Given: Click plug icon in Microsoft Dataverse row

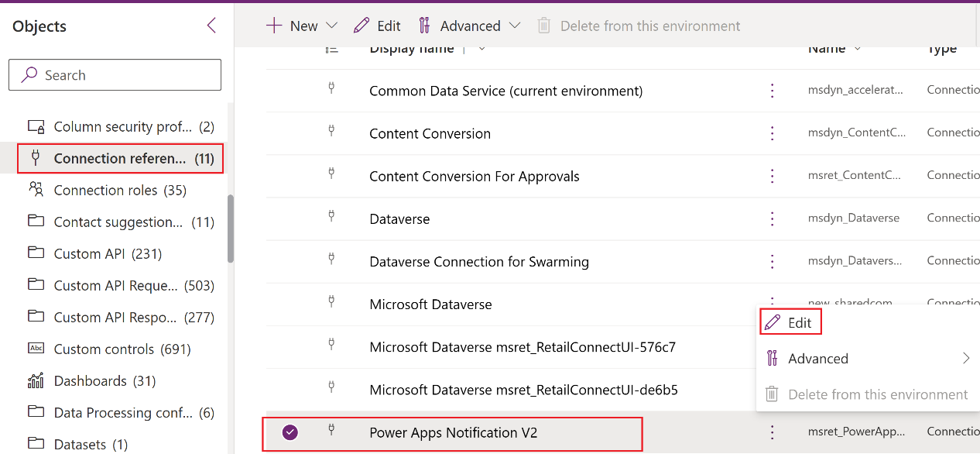Looking at the screenshot, I should 331,301.
